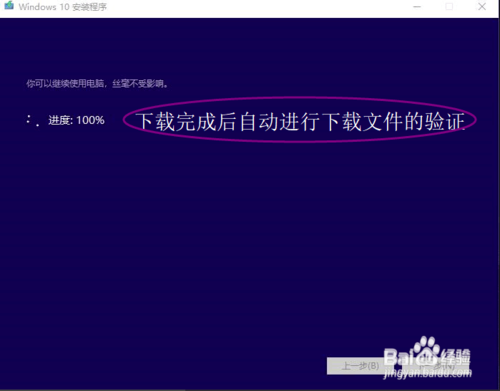Minimize the Windows 10 安装程序 window
The width and height of the screenshot is (500, 391).
417,7
